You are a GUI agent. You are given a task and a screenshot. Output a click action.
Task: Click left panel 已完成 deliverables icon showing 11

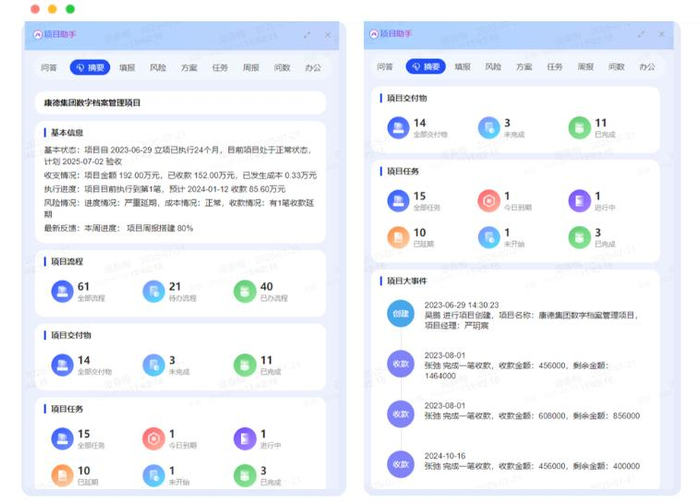(x=245, y=365)
